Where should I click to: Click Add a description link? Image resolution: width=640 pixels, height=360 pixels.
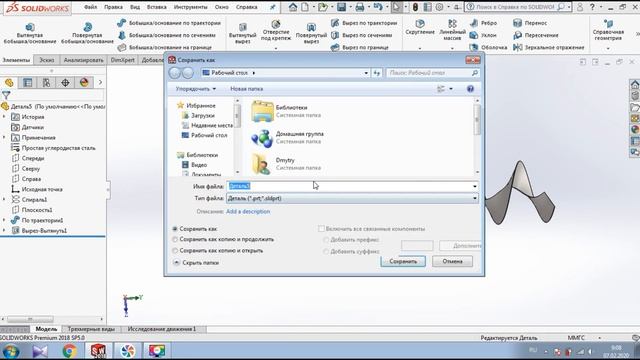tap(248, 212)
